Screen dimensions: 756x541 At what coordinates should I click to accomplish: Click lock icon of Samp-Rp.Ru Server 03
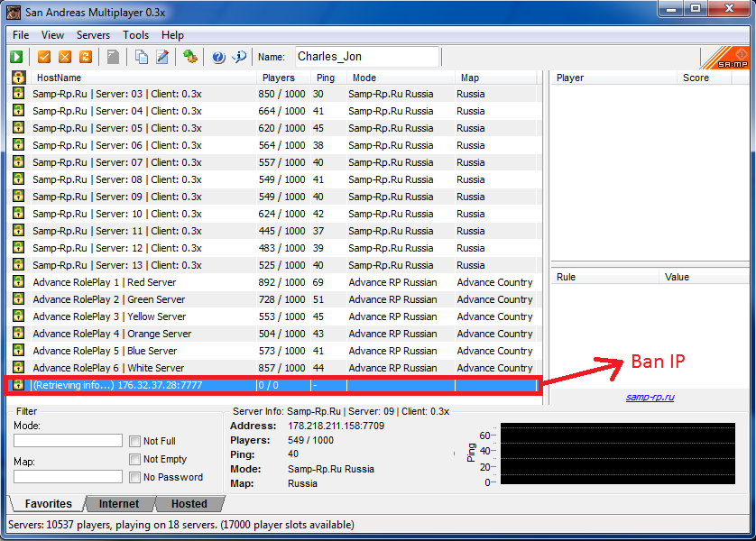point(18,94)
